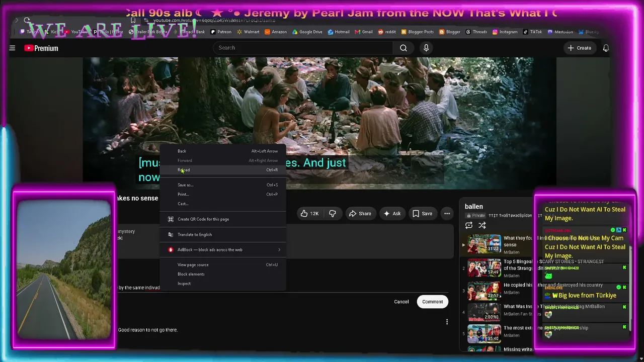The height and width of the screenshot is (362, 644).
Task: Select Cast... in the context menu
Action: click(x=222, y=204)
